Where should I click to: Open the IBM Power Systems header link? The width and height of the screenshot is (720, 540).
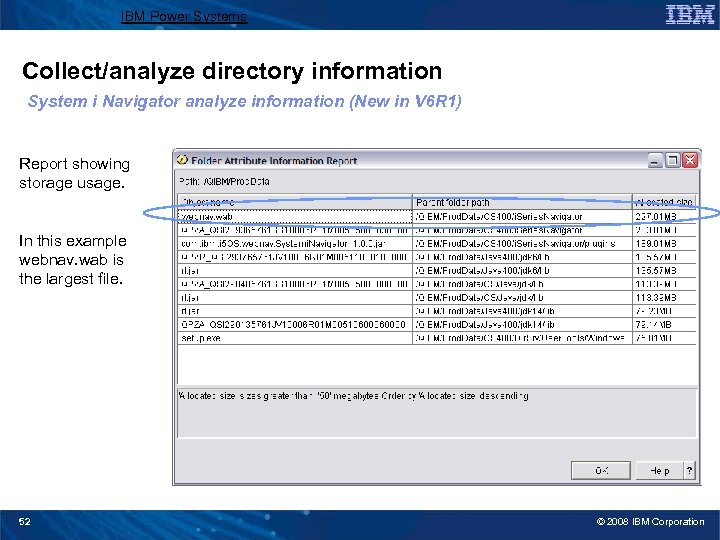(184, 17)
